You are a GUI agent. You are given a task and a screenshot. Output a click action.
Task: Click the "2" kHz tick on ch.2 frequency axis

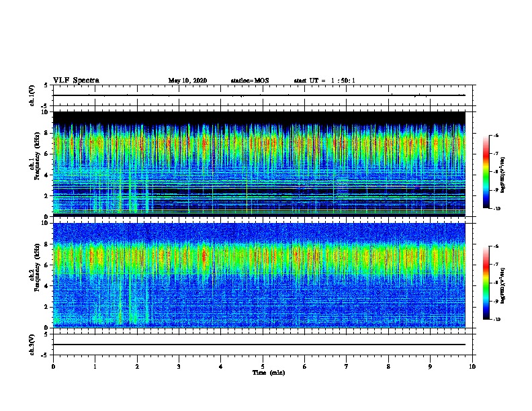47,307
